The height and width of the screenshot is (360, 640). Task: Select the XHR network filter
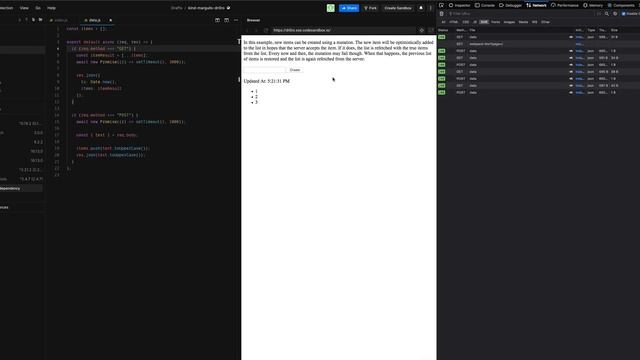(484, 22)
